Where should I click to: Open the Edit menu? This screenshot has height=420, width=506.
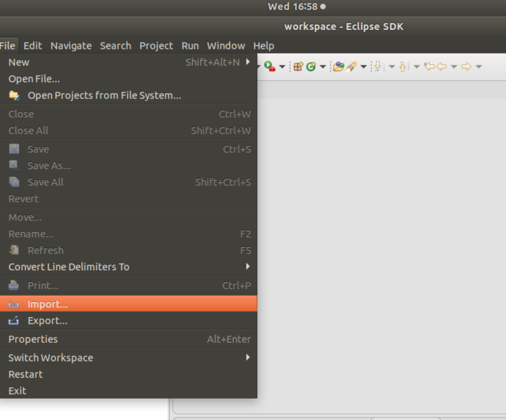[x=32, y=46]
